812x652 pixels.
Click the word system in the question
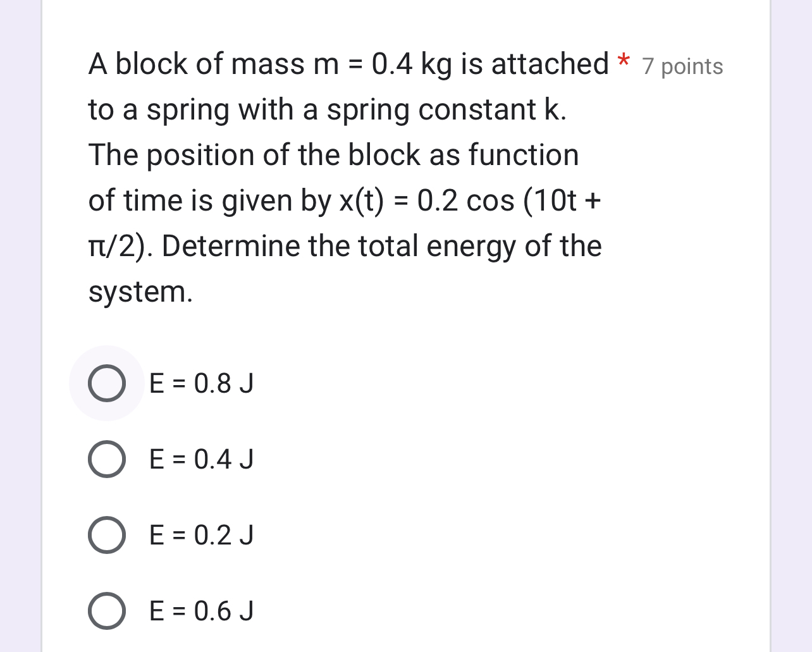pos(137,292)
